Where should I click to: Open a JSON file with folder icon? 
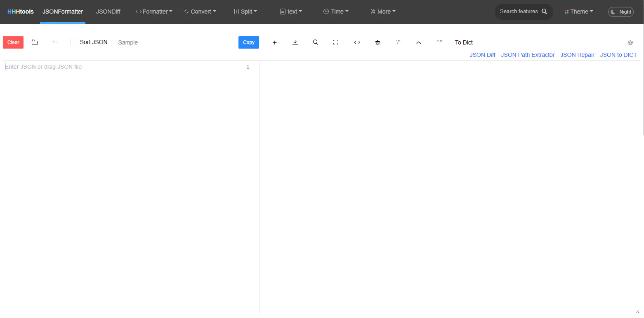(35, 42)
